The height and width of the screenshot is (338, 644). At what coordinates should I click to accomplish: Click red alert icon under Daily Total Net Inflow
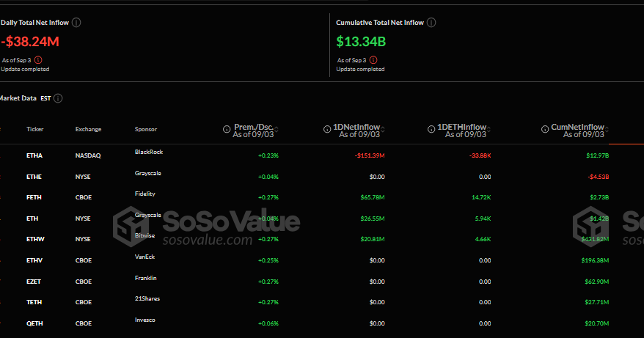click(x=38, y=60)
